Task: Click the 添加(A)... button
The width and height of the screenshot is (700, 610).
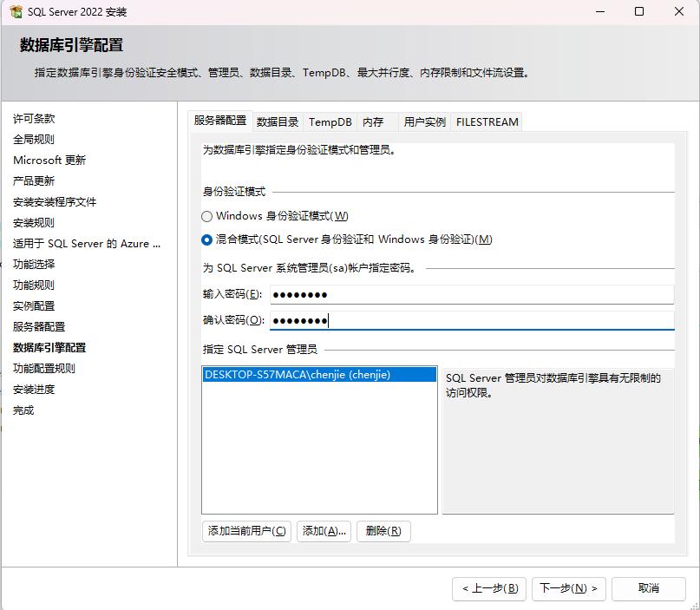Action: coord(324,531)
